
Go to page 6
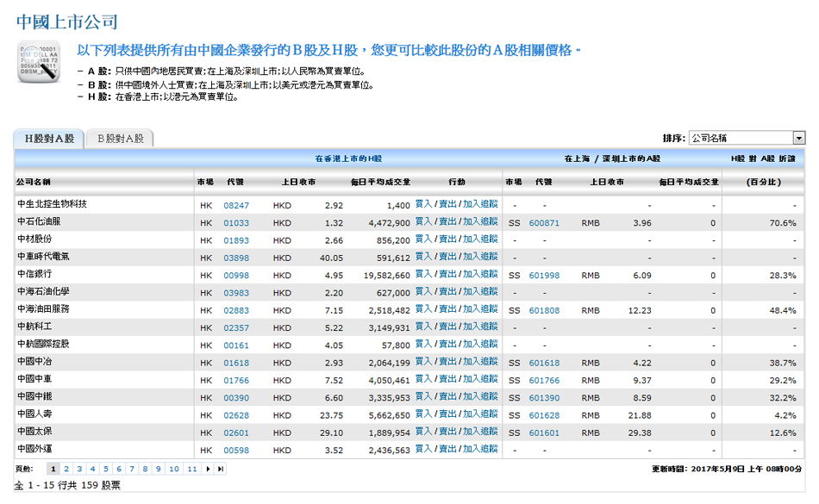point(119,469)
